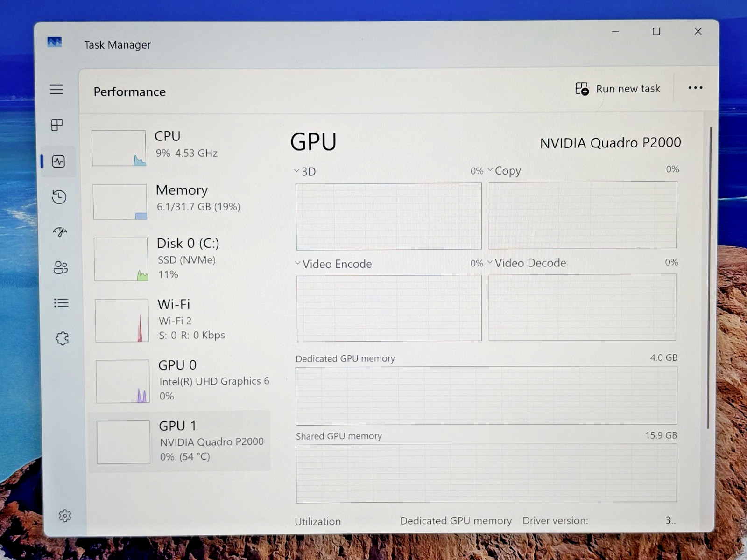The width and height of the screenshot is (747, 560).
Task: Maximize the Task Manager window
Action: (656, 31)
